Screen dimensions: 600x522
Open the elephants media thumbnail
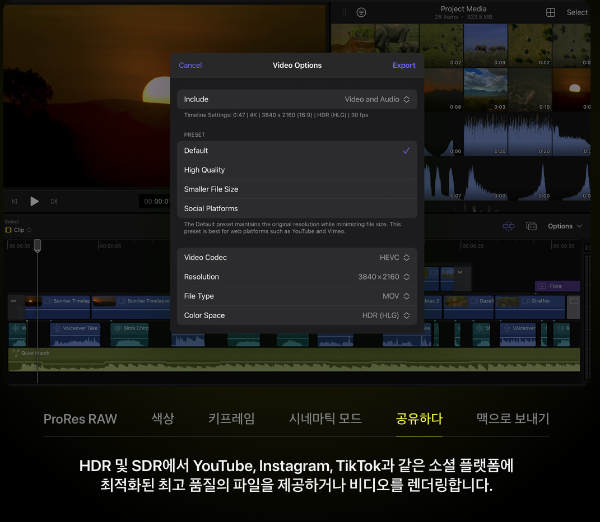486,45
